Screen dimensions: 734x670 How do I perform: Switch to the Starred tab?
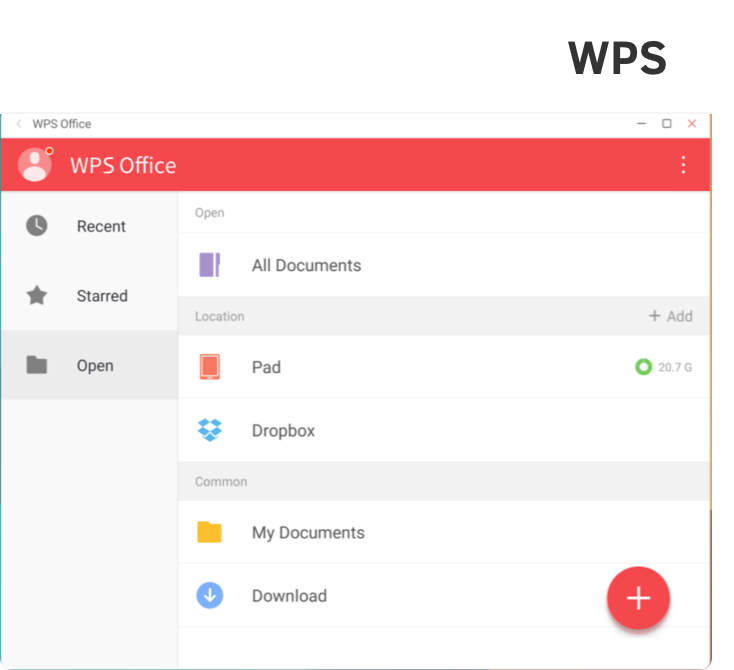[102, 296]
